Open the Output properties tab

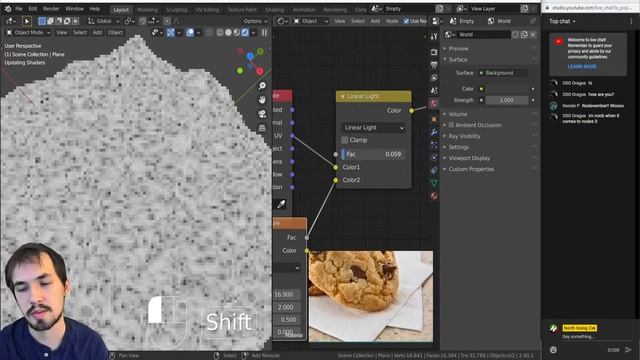tap(434, 65)
